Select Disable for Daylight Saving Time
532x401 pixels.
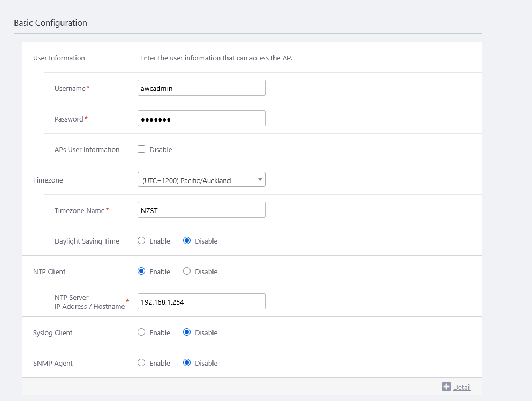[187, 241]
